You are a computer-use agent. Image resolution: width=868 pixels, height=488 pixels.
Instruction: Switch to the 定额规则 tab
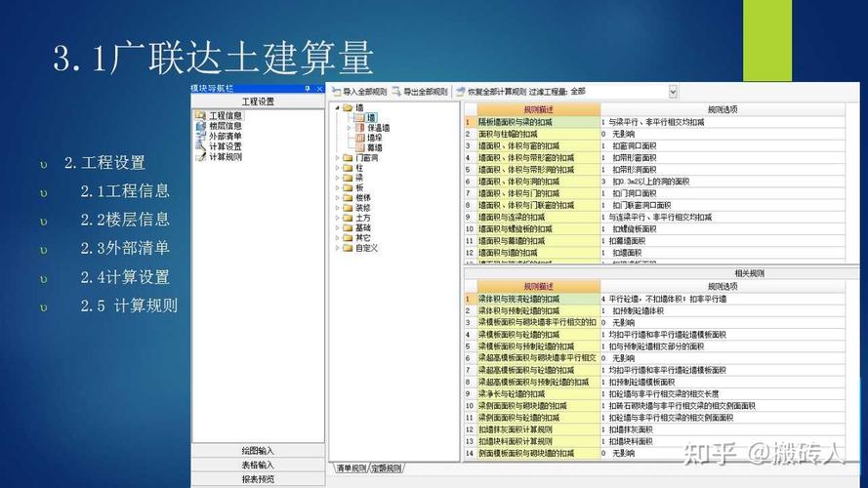click(386, 468)
